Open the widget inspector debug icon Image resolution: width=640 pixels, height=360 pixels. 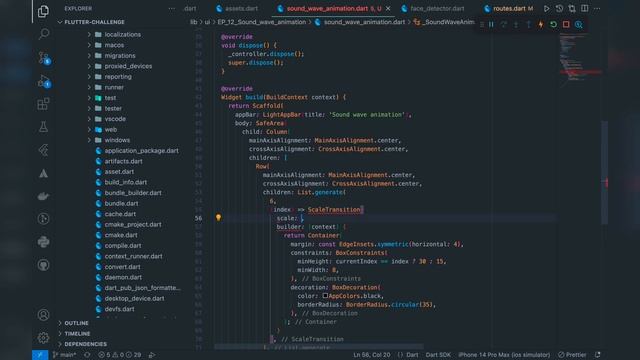click(579, 24)
